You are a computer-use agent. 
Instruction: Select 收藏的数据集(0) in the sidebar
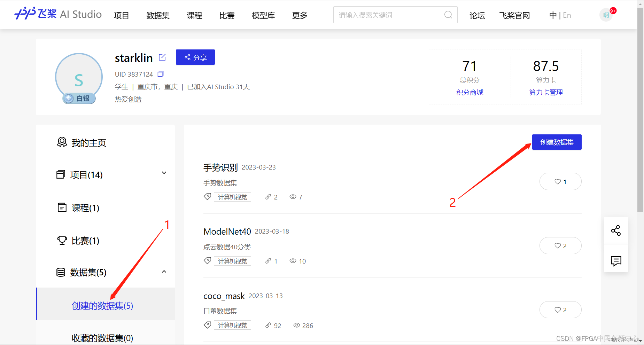click(x=102, y=338)
